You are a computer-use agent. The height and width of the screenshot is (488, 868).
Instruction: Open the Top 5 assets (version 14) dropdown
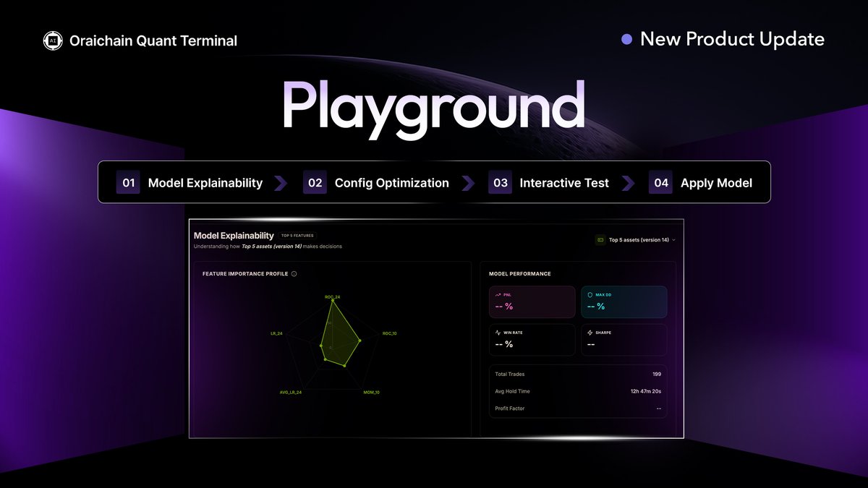click(x=636, y=239)
